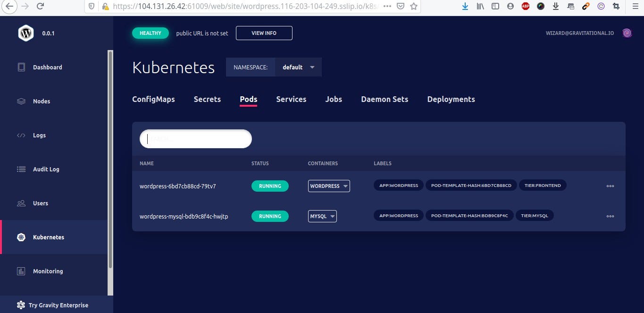Open the Daemon Sets tab
Screen dimensions: 644x313
point(385,99)
